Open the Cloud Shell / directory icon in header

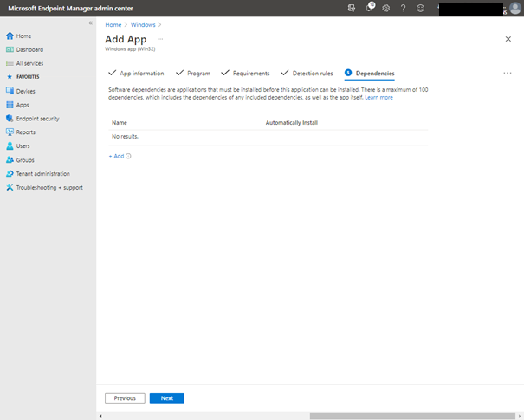click(352, 8)
